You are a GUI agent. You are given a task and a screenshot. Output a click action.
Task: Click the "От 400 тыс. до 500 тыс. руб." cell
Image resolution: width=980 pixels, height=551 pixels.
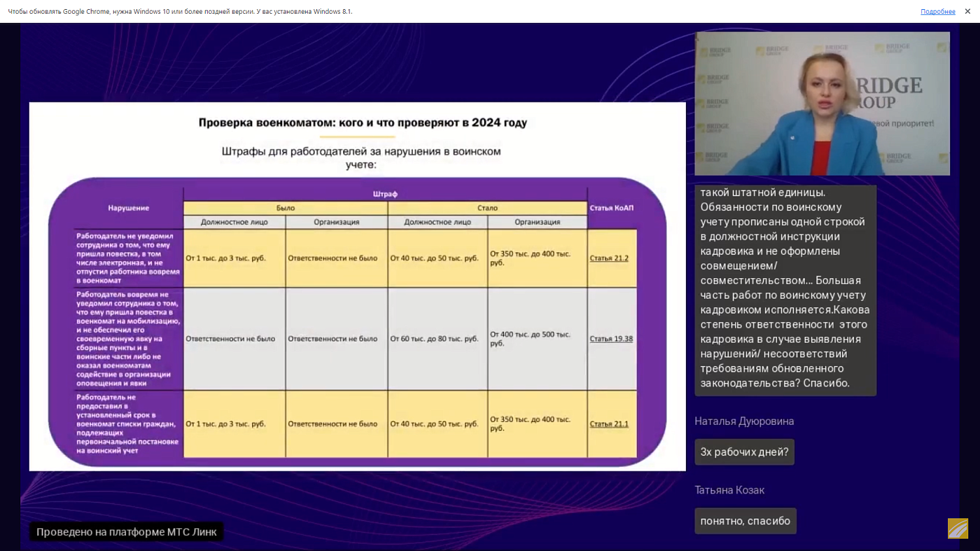[x=531, y=339]
